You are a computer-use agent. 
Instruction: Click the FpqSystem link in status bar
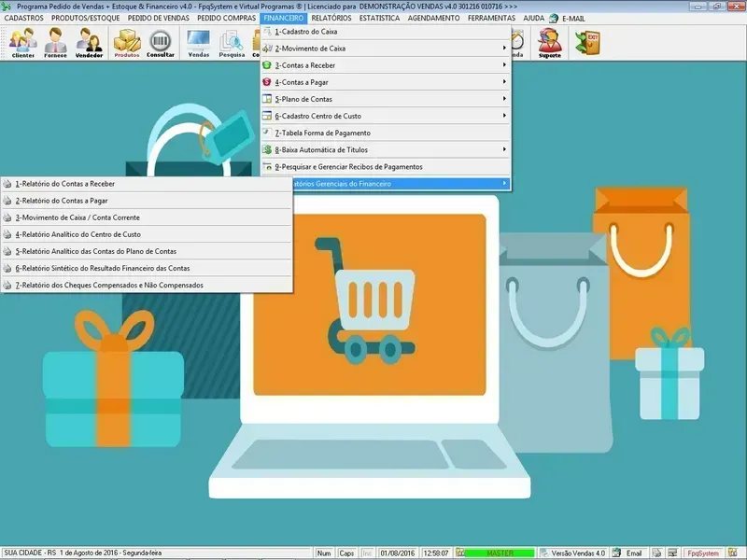[703, 553]
